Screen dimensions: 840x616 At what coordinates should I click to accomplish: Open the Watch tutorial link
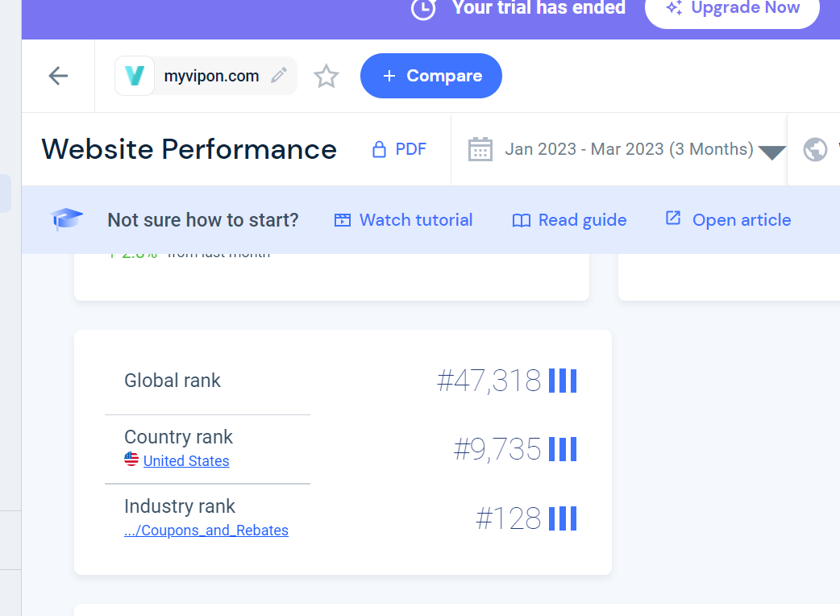(403, 220)
